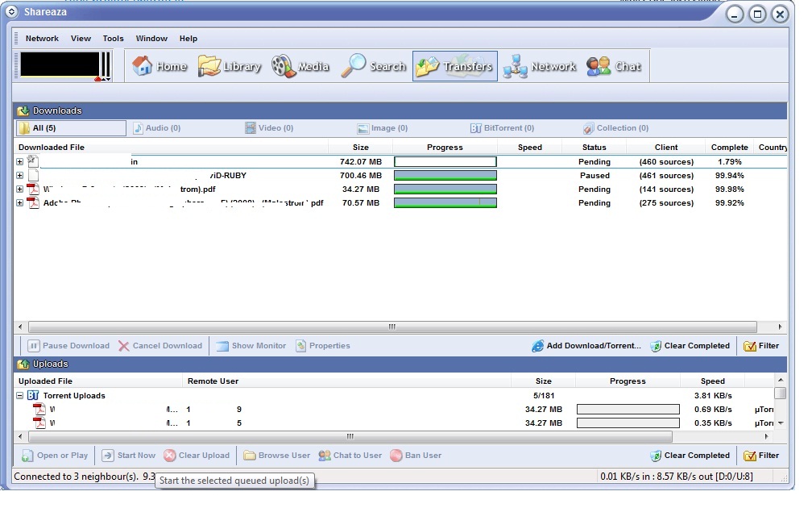Clear Completed in Downloads toolbar
The width and height of the screenshot is (812, 508).
[690, 346]
